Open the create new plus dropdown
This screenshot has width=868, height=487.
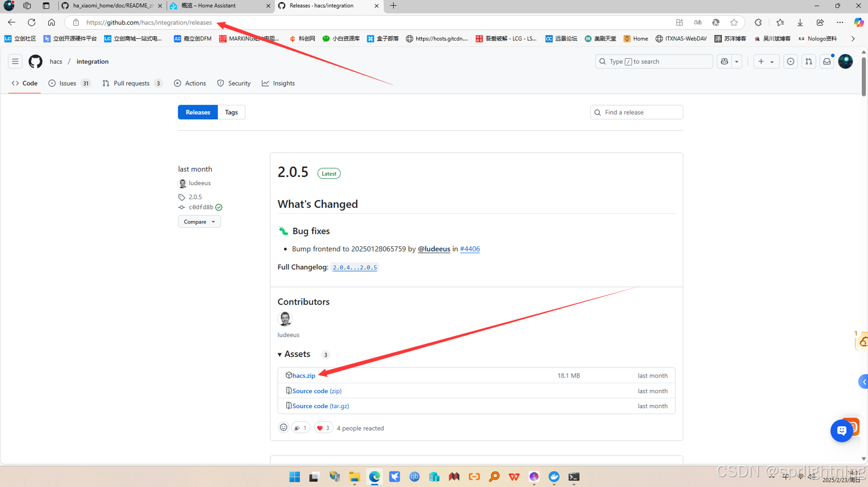click(766, 61)
